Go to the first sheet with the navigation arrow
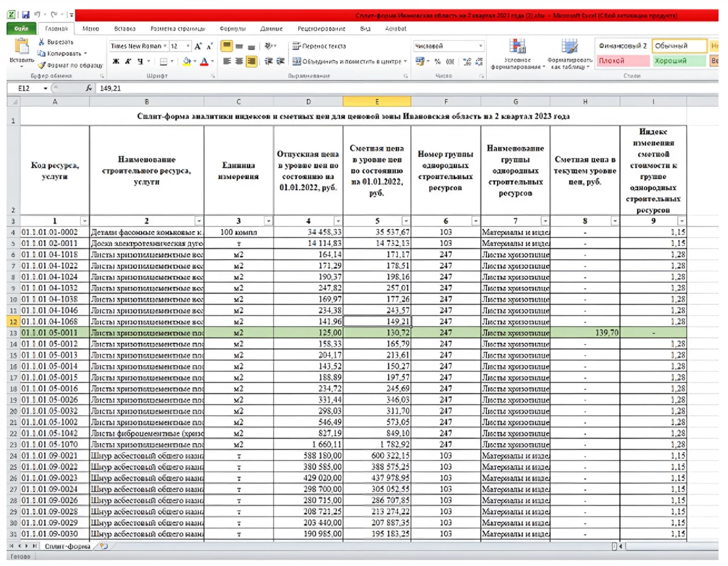This screenshot has width=728, height=566. 11,546
